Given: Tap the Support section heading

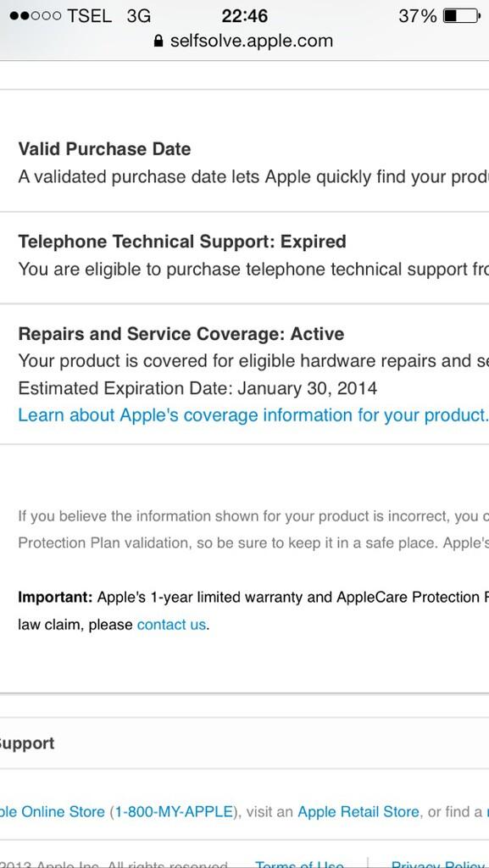Looking at the screenshot, I should (27, 743).
